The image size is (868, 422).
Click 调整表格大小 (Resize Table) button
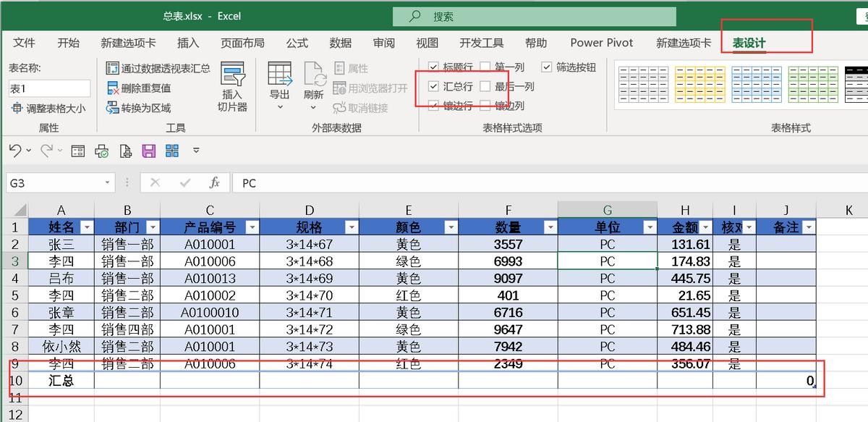click(48, 109)
